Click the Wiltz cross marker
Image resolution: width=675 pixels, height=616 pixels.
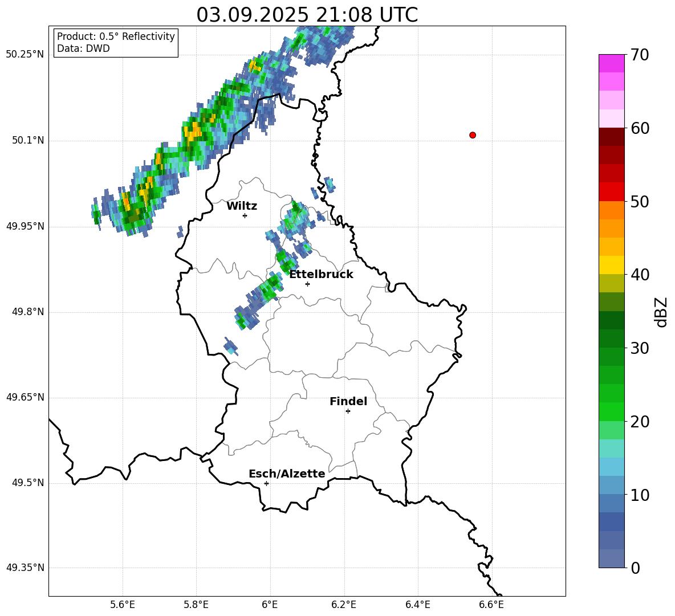click(245, 215)
